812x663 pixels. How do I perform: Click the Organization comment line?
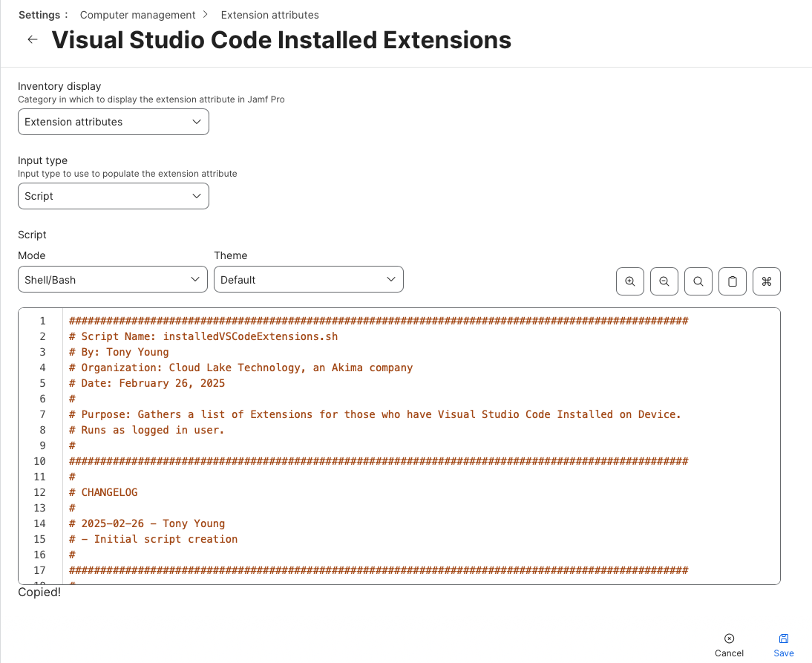pyautogui.click(x=240, y=368)
